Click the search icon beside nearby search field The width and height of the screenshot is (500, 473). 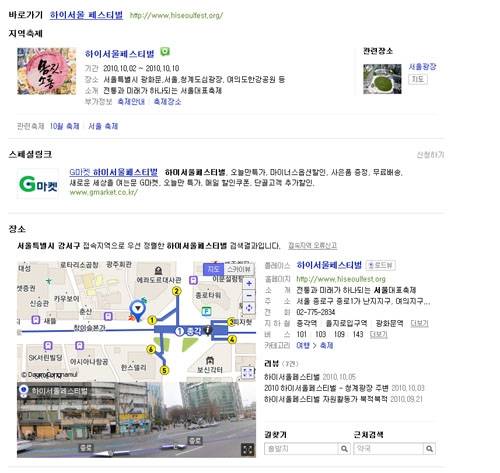click(429, 449)
